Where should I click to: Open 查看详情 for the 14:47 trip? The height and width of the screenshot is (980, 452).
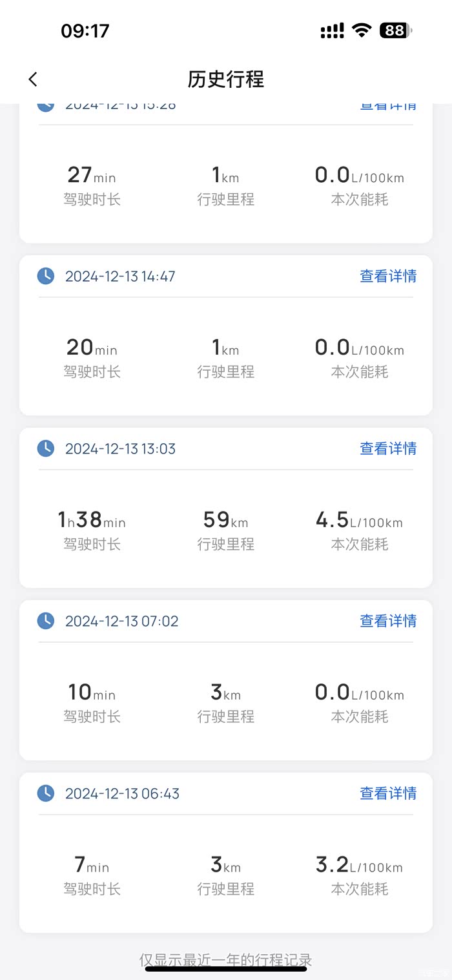tap(388, 276)
